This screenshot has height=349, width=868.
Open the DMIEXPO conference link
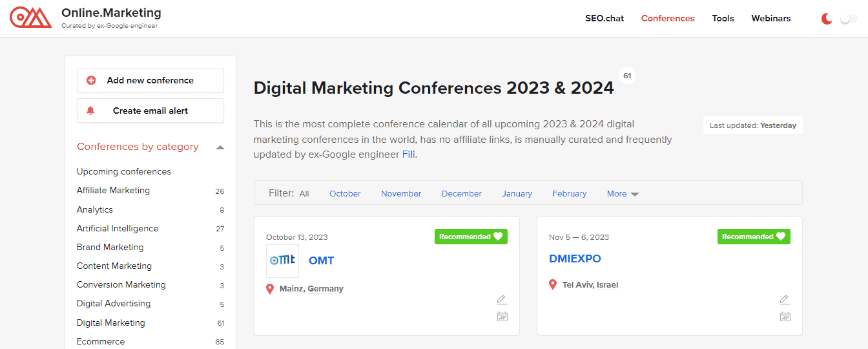pyautogui.click(x=575, y=259)
